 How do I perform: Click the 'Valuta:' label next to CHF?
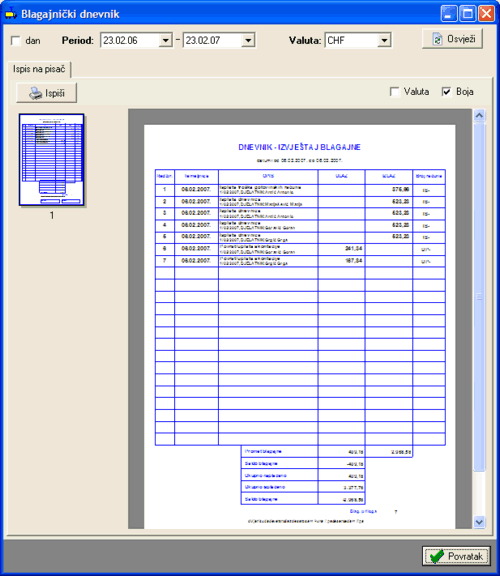click(305, 40)
